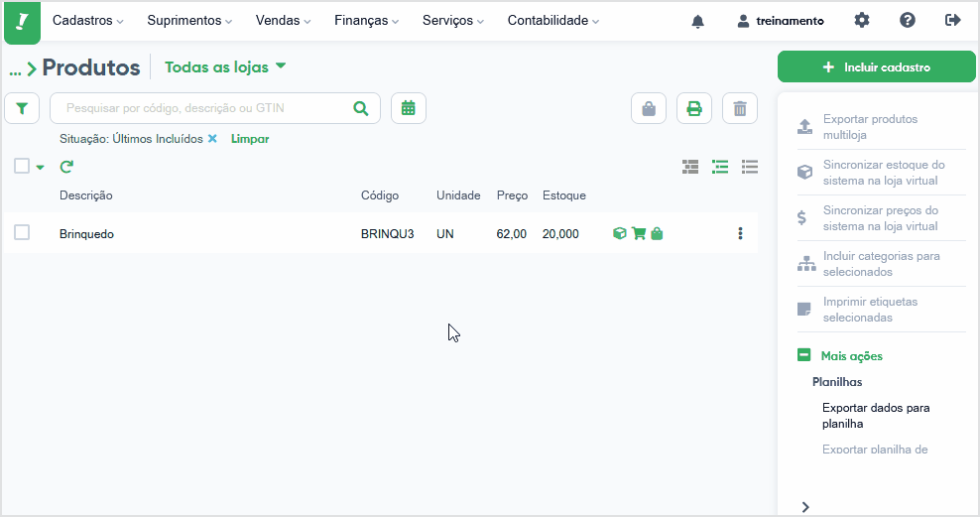Collapse the Mais ações section
This screenshot has width=980, height=517.
803,355
